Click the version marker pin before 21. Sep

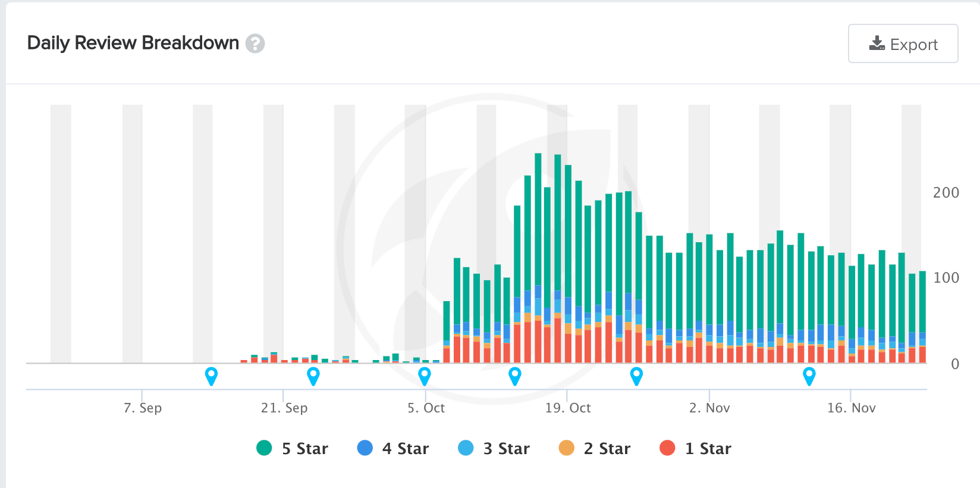click(x=211, y=376)
